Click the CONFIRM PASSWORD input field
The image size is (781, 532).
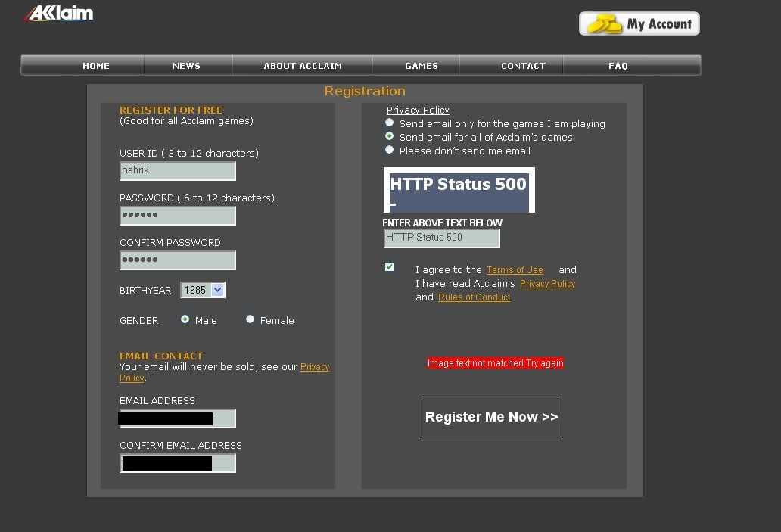[178, 260]
